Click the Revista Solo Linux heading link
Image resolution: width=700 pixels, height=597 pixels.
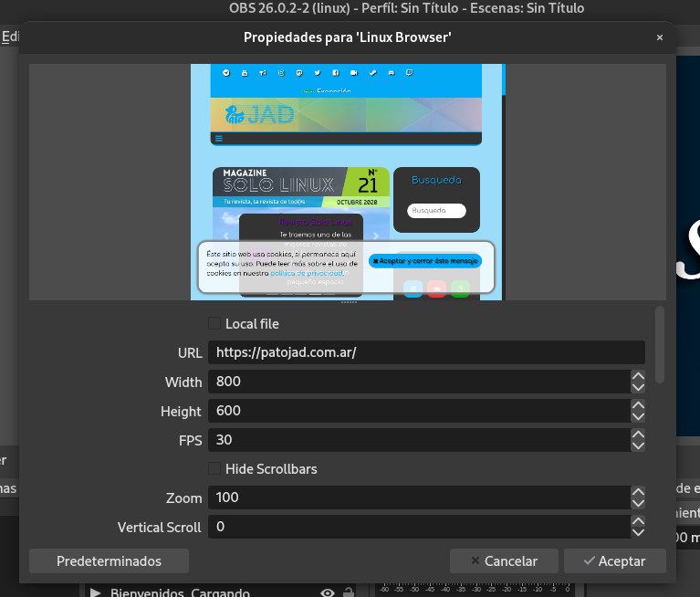(315, 222)
